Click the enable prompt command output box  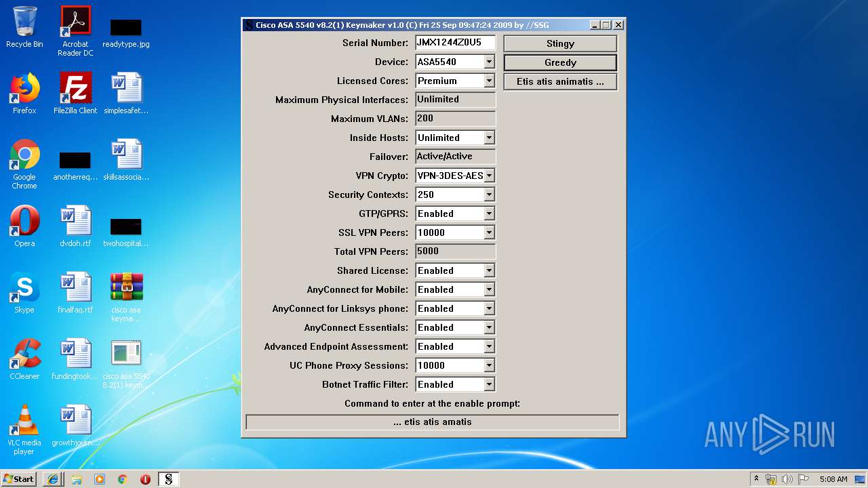[433, 422]
